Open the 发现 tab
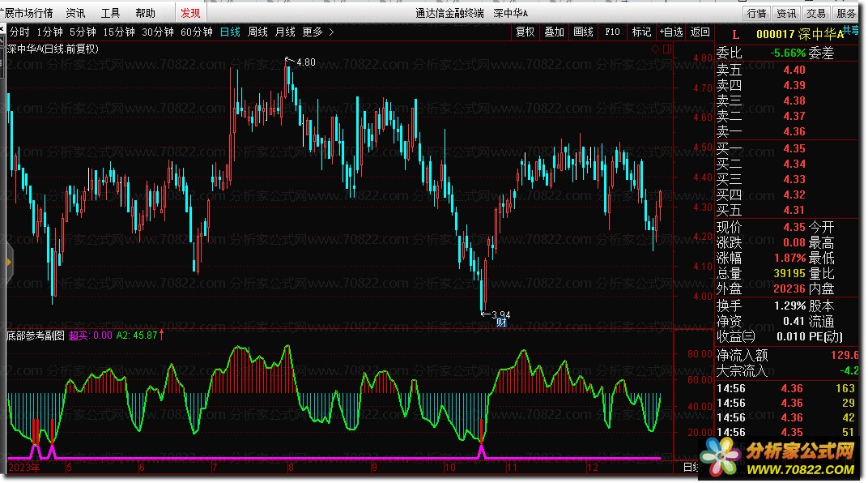868x483 pixels. (190, 13)
